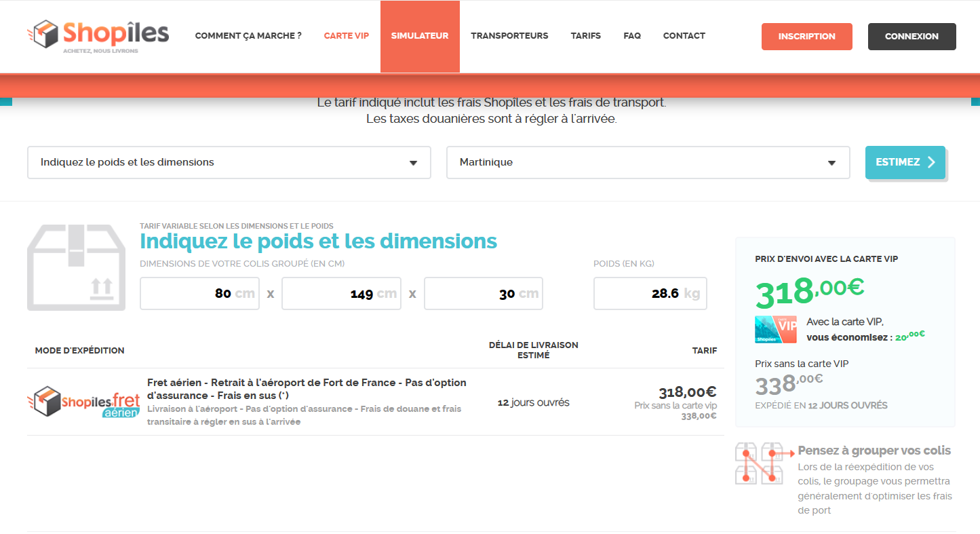980x534 pixels.
Task: Click the Indiquez le poids et les dimensions heading
Action: (x=318, y=241)
